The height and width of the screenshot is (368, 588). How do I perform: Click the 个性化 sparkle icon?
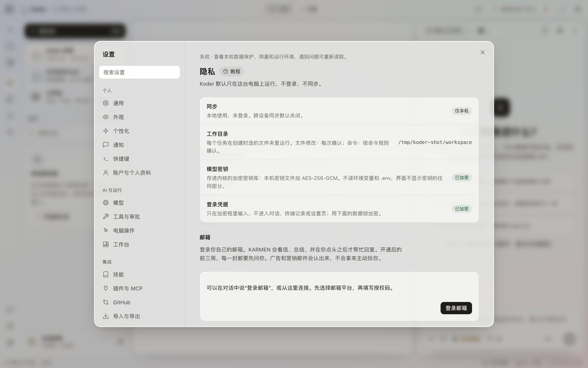106,131
